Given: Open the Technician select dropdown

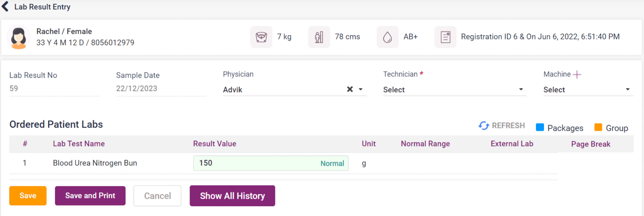Looking at the screenshot, I should pyautogui.click(x=454, y=90).
